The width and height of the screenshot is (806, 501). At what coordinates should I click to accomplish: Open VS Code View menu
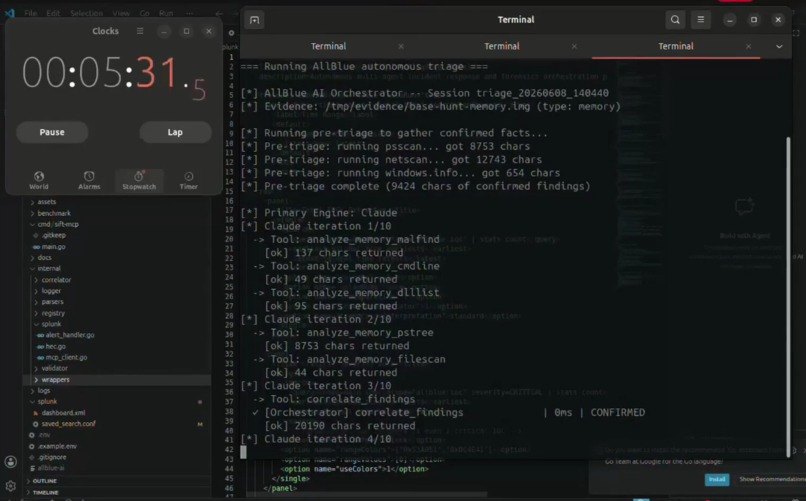[x=121, y=13]
